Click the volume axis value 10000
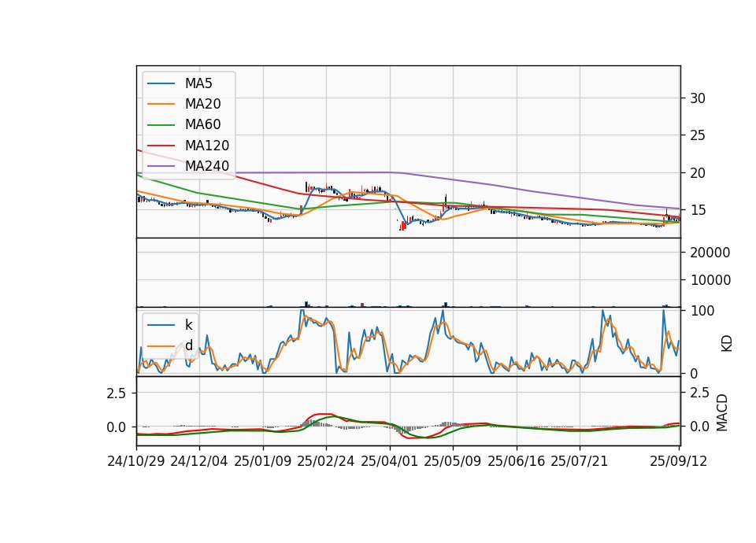The image size is (756, 543). click(x=710, y=280)
